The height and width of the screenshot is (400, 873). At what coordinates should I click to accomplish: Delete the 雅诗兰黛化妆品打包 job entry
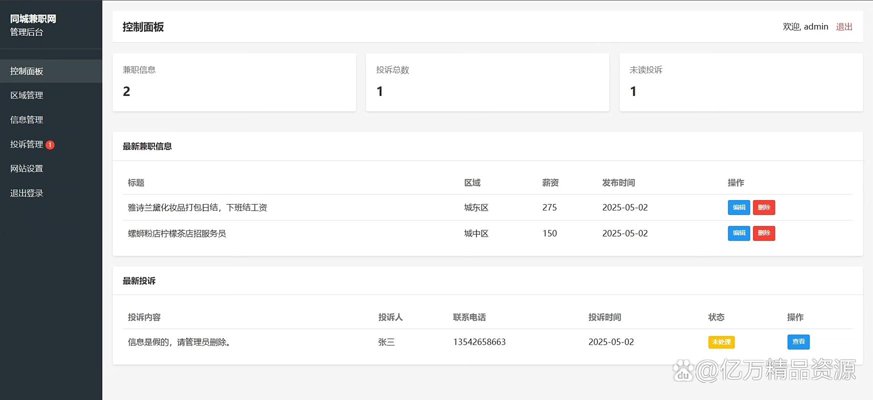764,207
